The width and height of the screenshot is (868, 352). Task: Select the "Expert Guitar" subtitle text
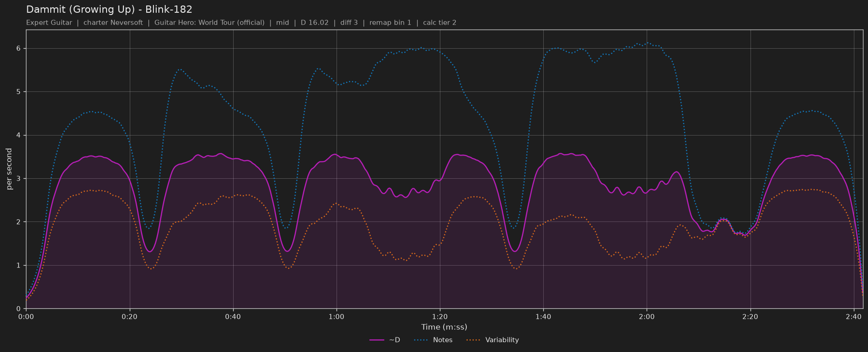[x=49, y=23]
